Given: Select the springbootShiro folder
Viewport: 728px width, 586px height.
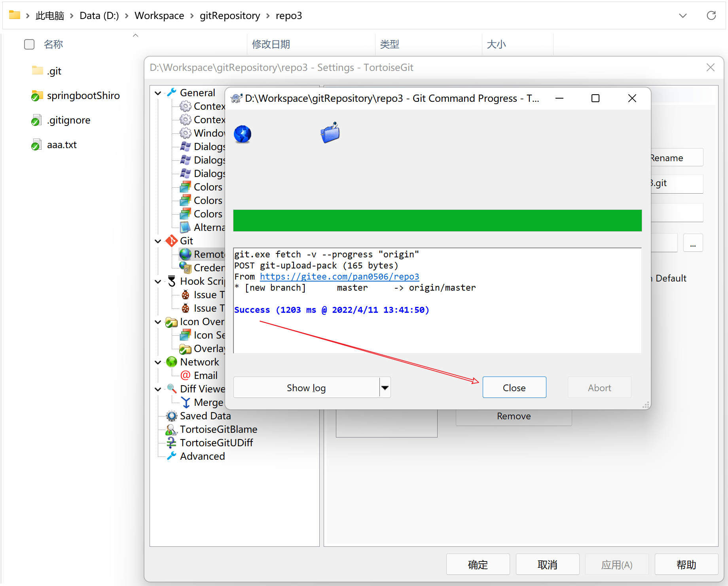Looking at the screenshot, I should pyautogui.click(x=83, y=95).
